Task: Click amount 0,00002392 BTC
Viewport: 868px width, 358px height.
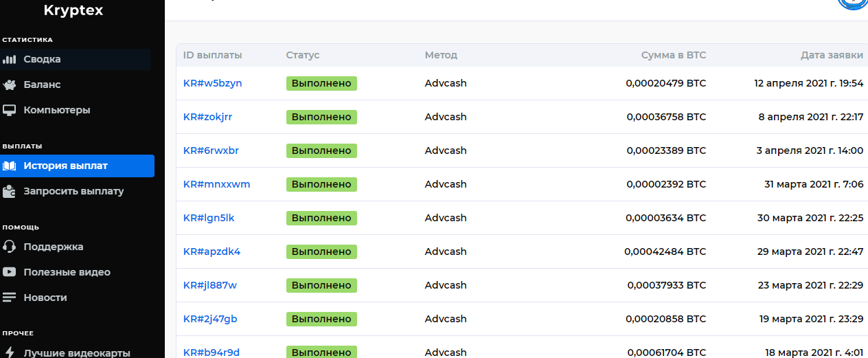Action: click(x=666, y=184)
